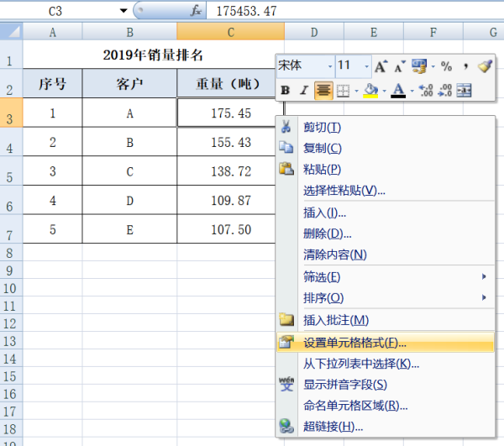Apply black font color letter A
The width and height of the screenshot is (504, 446).
pos(398,91)
